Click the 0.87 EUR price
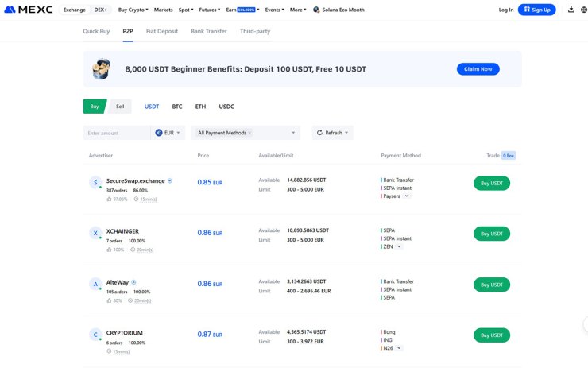Viewport: 588px width, 368px height. 210,335
